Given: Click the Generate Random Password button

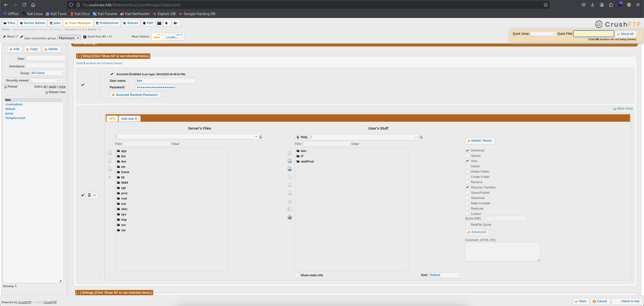Looking at the screenshot, I should pyautogui.click(x=135, y=95).
